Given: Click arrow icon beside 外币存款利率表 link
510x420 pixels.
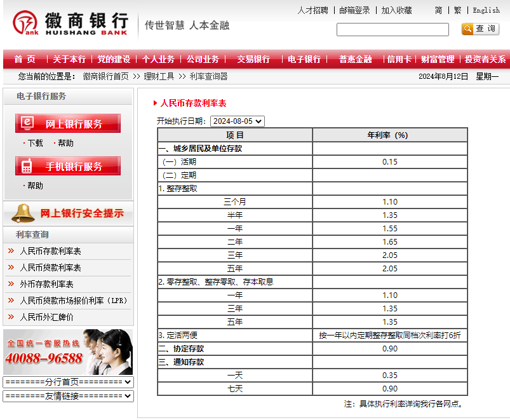Looking at the screenshot, I should click(11, 284).
